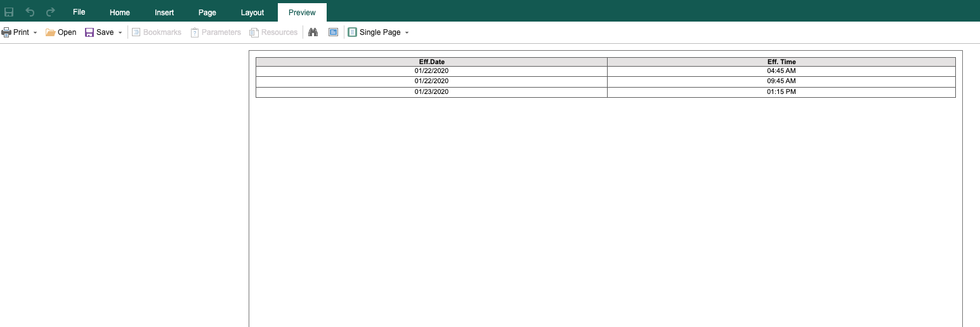Select the 01/23/2020 date cell
This screenshot has height=327, width=980.
[x=431, y=92]
